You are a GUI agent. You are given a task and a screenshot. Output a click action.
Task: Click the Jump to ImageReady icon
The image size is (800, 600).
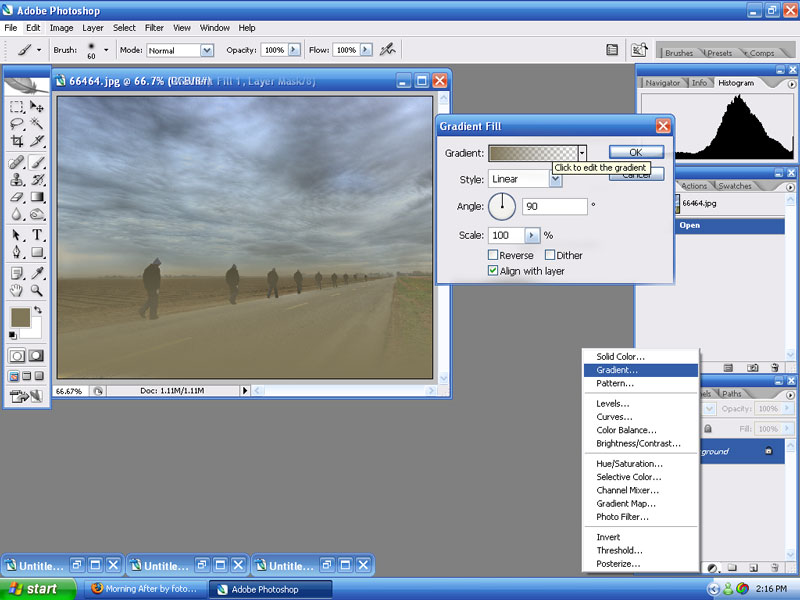pyautogui.click(x=27, y=396)
